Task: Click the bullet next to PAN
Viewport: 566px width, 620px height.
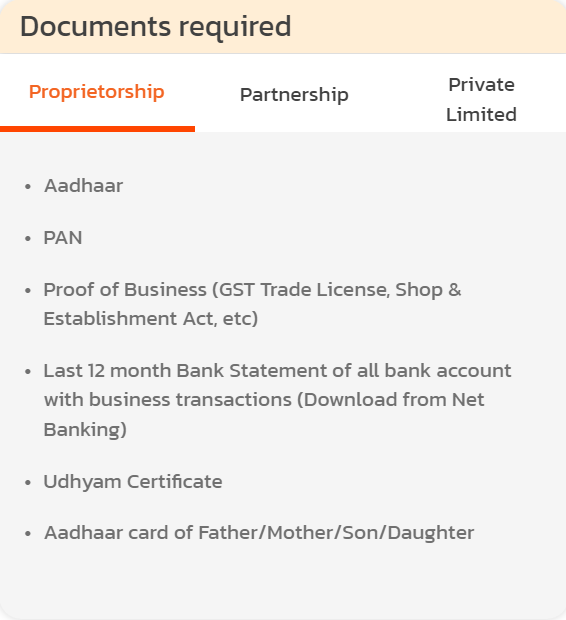Action: (x=28, y=238)
